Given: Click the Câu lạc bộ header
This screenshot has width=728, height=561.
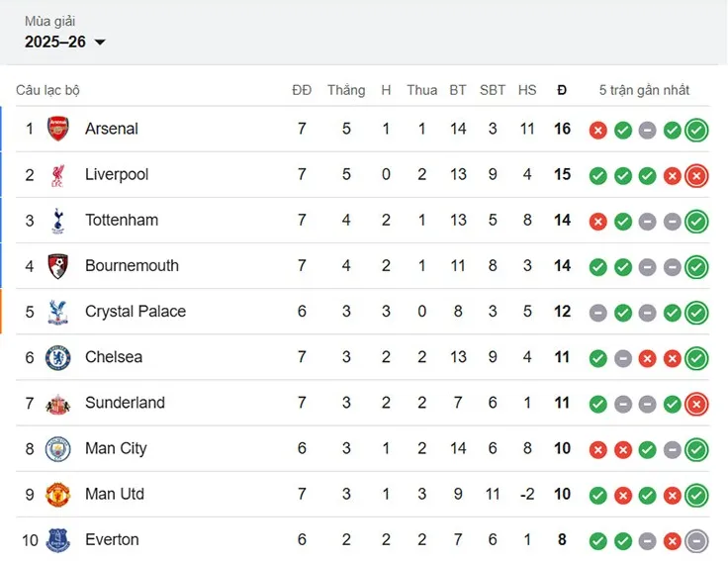Looking at the screenshot, I should pyautogui.click(x=47, y=90).
